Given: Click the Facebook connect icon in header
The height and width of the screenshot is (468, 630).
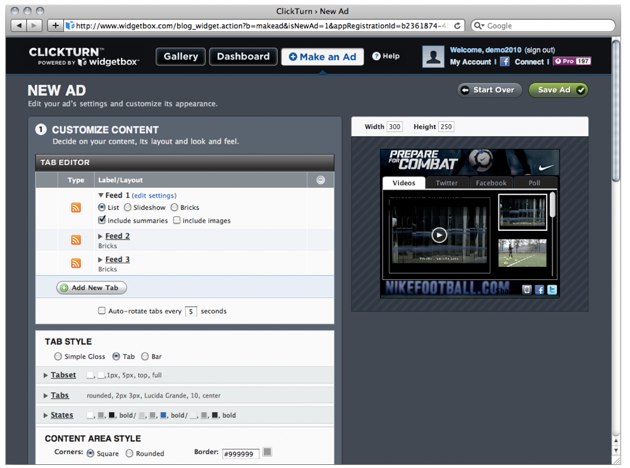Looking at the screenshot, I should pos(505,61).
